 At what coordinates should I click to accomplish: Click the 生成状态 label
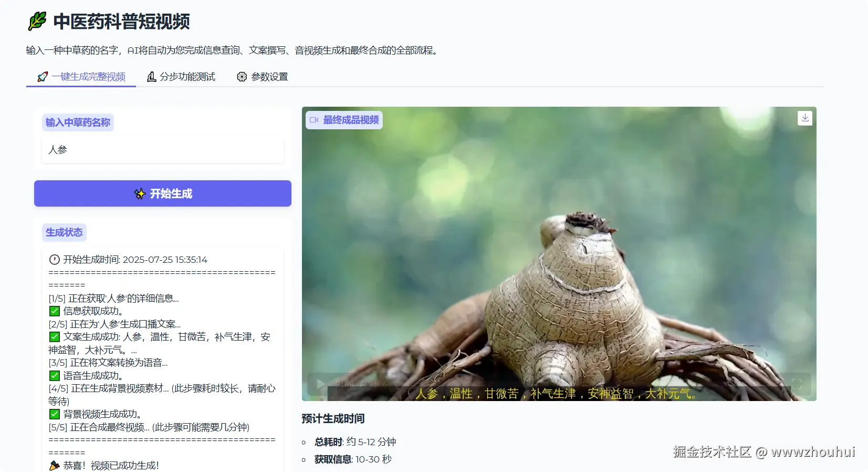64,232
